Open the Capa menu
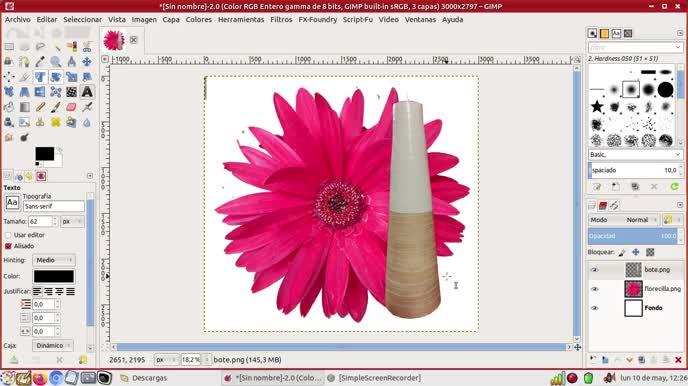Viewport: 688px width, 386px height. (171, 19)
